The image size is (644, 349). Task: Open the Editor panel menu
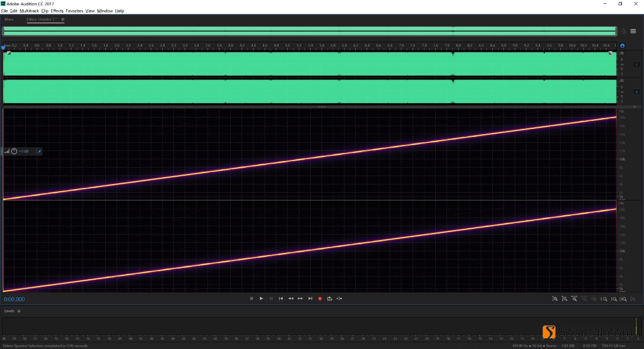(x=62, y=19)
